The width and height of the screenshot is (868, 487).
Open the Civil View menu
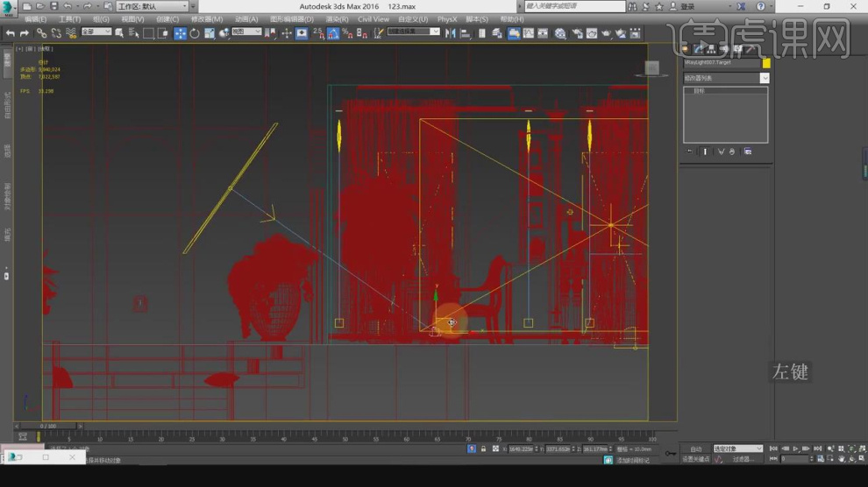pos(374,19)
